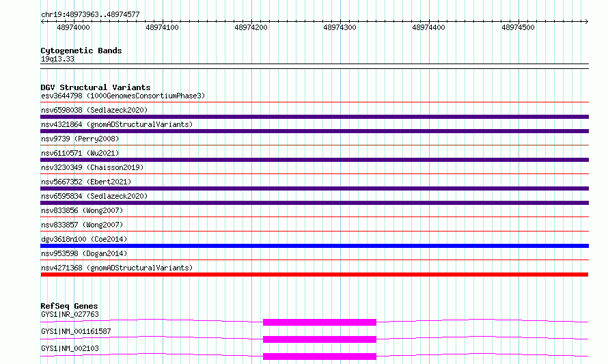The width and height of the screenshot is (608, 364).
Task: Open variant dgv3618n100 (Coe2014) label
Action: (x=84, y=239)
